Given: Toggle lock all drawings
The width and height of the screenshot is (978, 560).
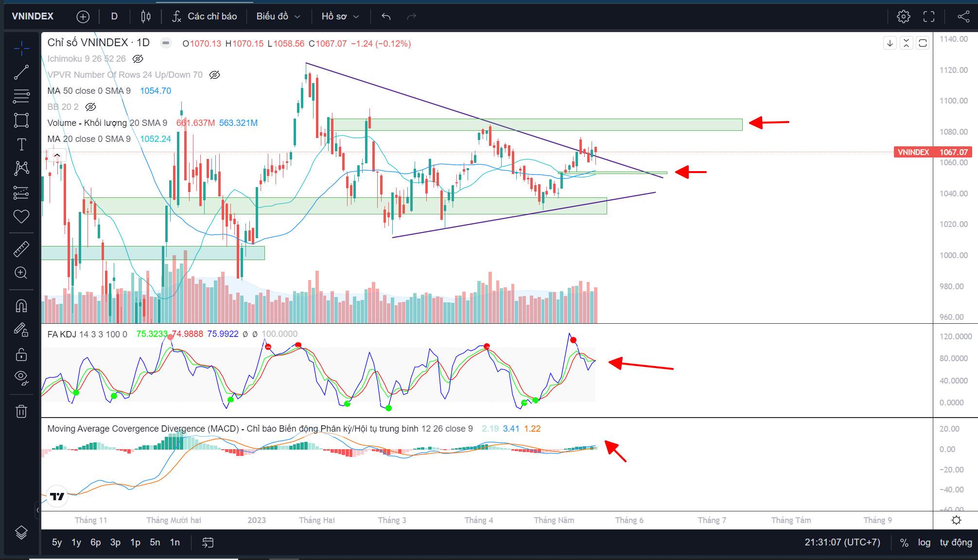Looking at the screenshot, I should pyautogui.click(x=21, y=354).
